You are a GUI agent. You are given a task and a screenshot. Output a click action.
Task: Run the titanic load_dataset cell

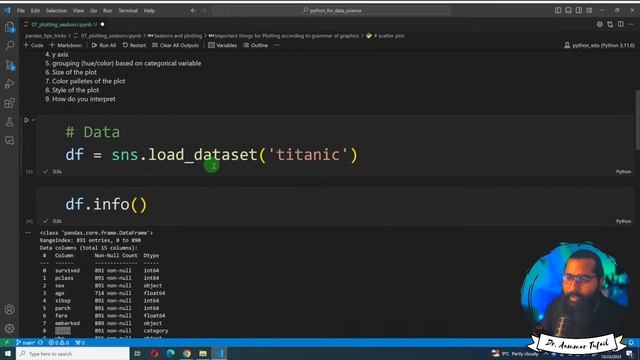pyautogui.click(x=27, y=120)
